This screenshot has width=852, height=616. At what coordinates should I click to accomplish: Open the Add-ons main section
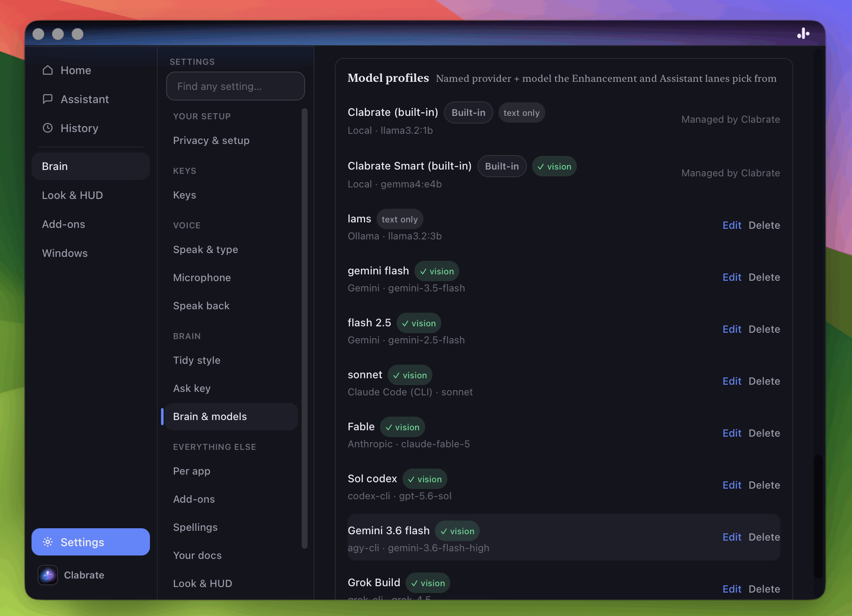[91, 224]
